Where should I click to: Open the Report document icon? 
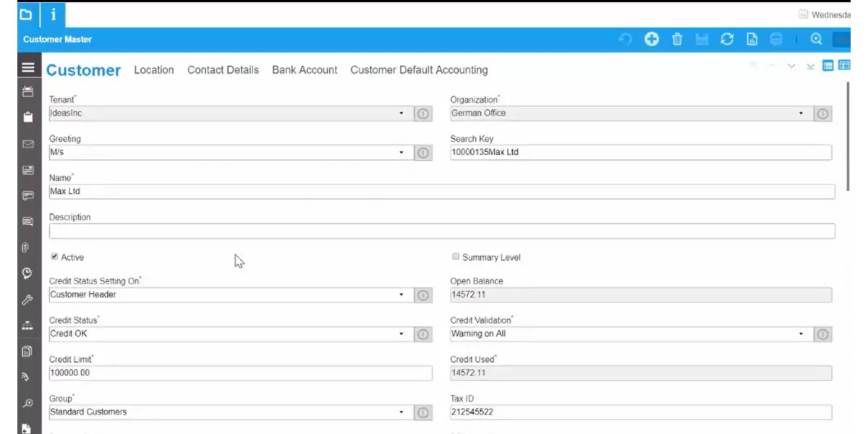tap(752, 40)
